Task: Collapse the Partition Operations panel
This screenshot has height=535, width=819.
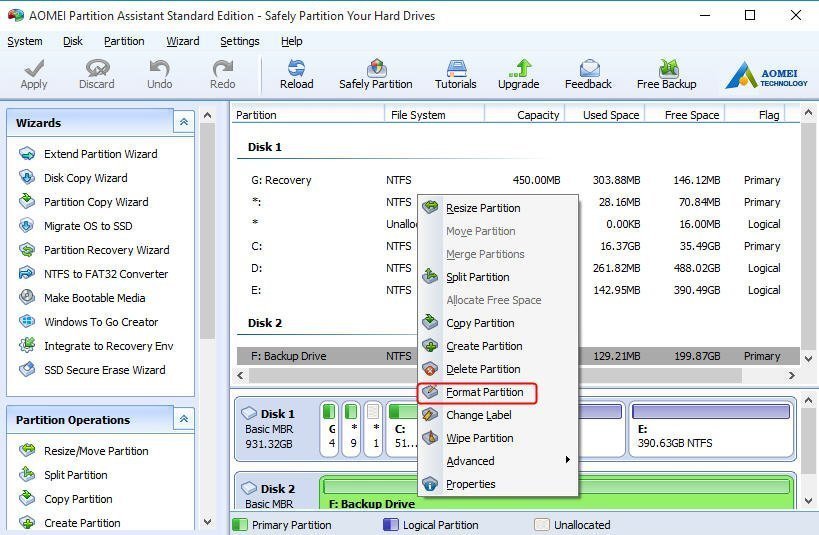Action: (x=184, y=419)
